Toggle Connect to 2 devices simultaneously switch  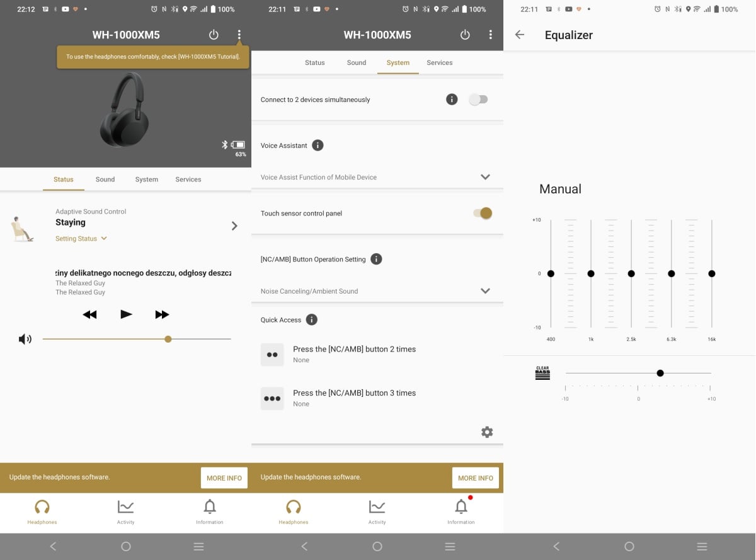tap(478, 100)
